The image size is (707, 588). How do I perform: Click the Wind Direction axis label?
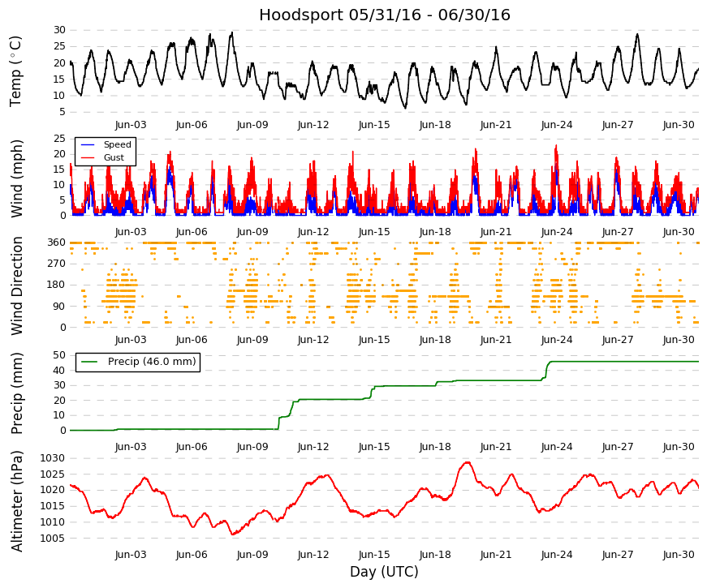16,286
